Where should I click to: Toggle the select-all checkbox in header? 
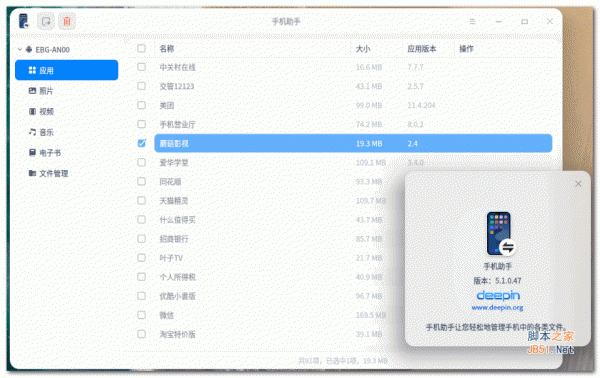(x=142, y=48)
